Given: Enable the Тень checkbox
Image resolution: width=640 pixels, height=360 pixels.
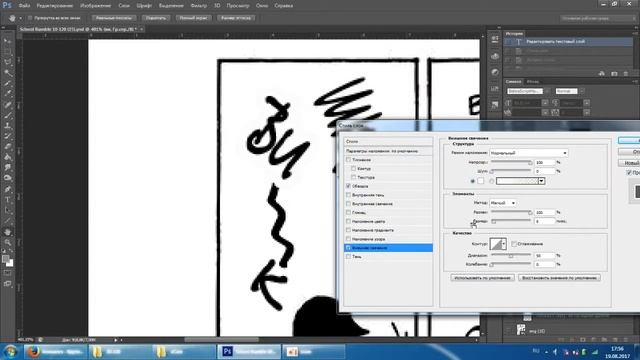Looking at the screenshot, I should click(348, 256).
